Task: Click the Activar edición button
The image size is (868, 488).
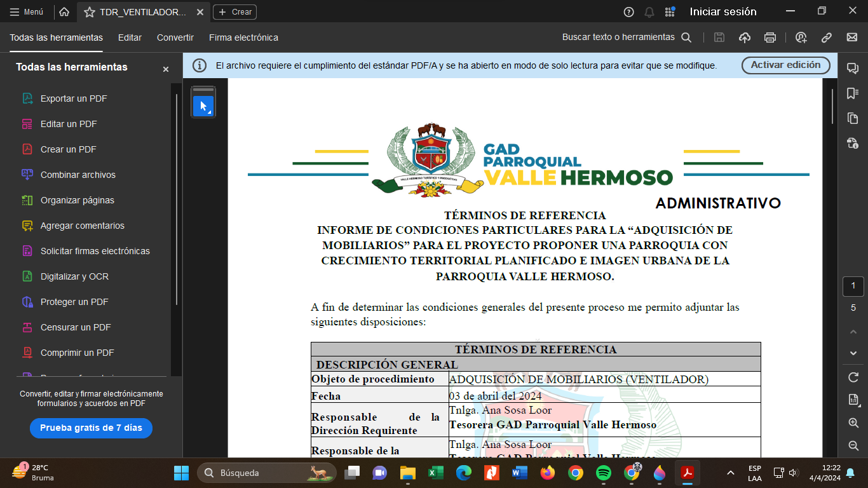Action: click(785, 65)
